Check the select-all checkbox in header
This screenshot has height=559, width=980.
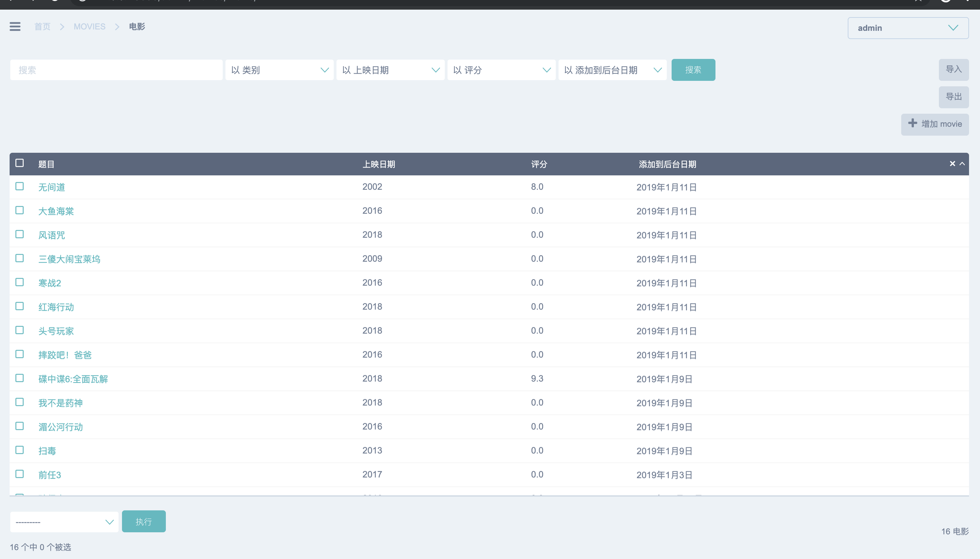coord(20,163)
